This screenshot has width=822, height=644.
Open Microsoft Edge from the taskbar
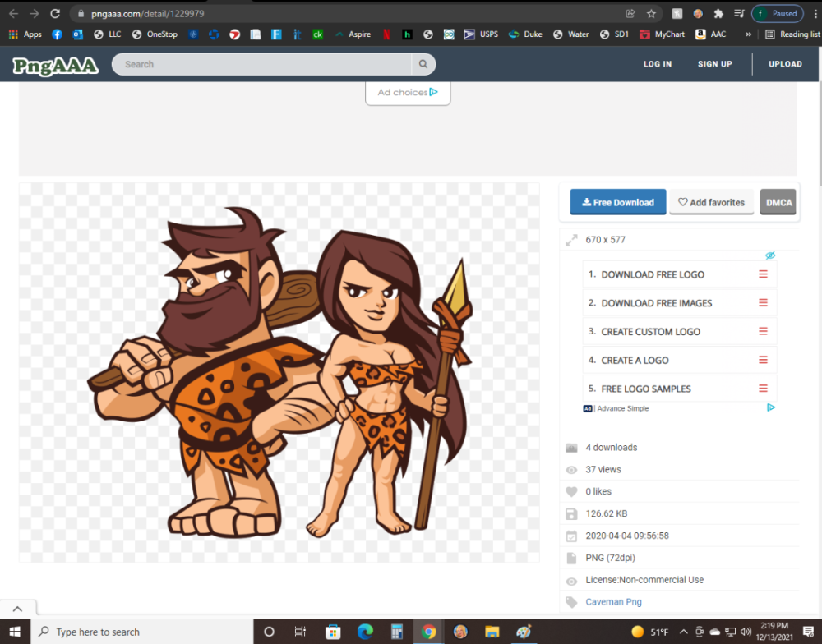point(365,632)
